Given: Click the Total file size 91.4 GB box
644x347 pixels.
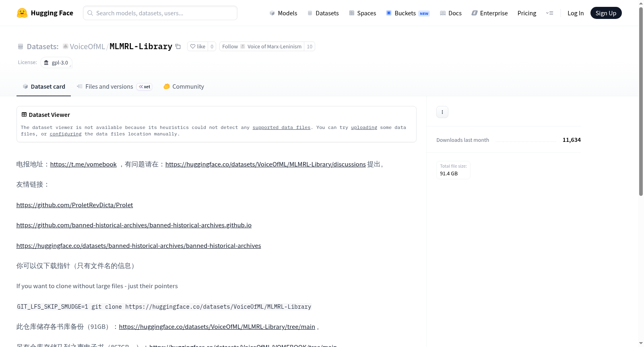Looking at the screenshot, I should (453, 170).
